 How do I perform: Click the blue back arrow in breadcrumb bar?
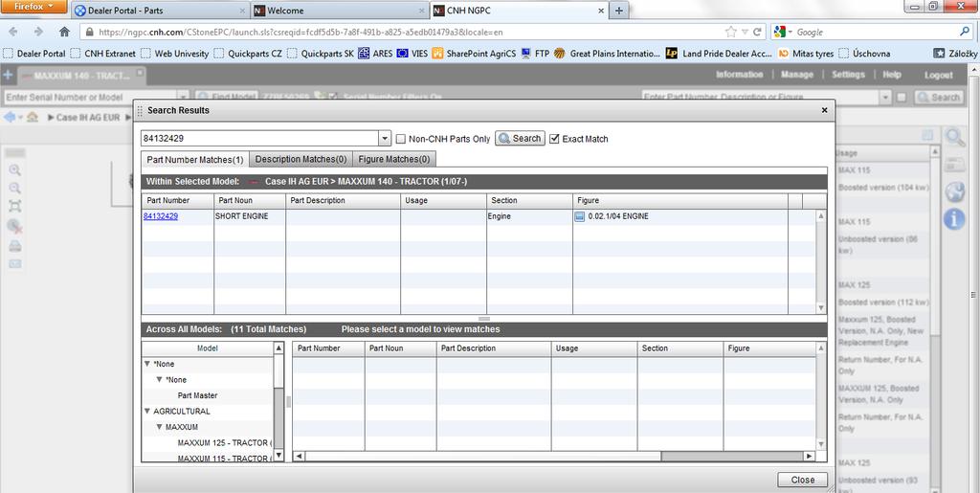tap(10, 118)
